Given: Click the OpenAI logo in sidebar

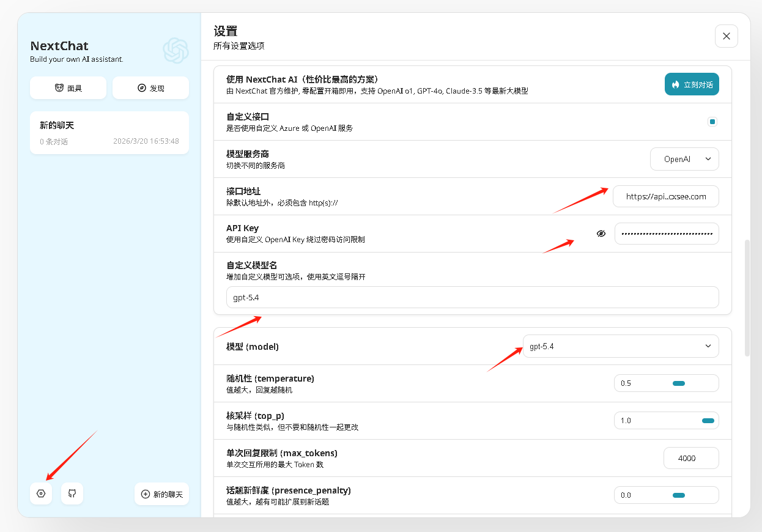Looking at the screenshot, I should (176, 51).
